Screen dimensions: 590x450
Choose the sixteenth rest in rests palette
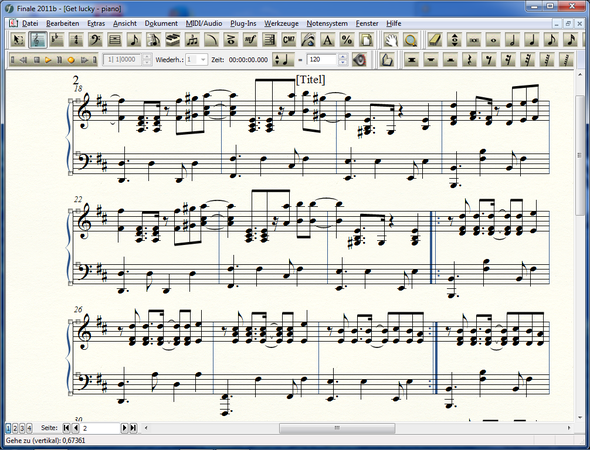tap(508, 60)
